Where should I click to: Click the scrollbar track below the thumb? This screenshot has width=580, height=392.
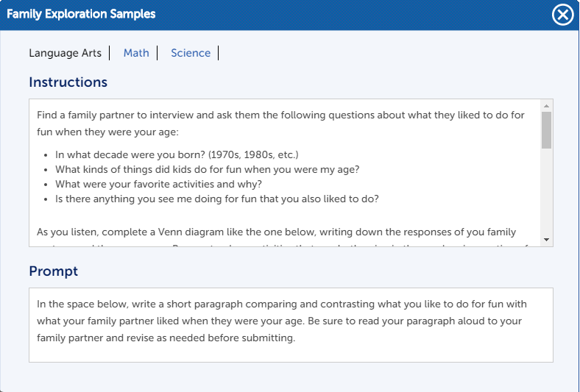click(546, 191)
